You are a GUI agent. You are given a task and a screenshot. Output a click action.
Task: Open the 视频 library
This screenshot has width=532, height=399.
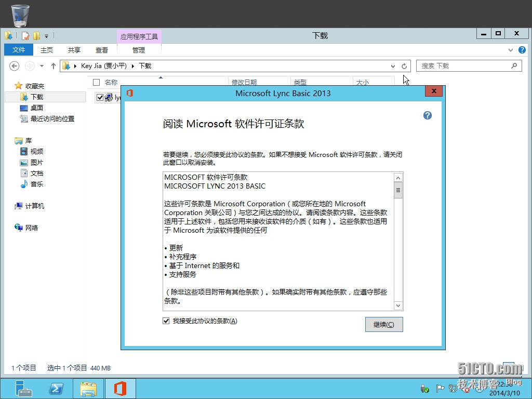[x=37, y=151]
